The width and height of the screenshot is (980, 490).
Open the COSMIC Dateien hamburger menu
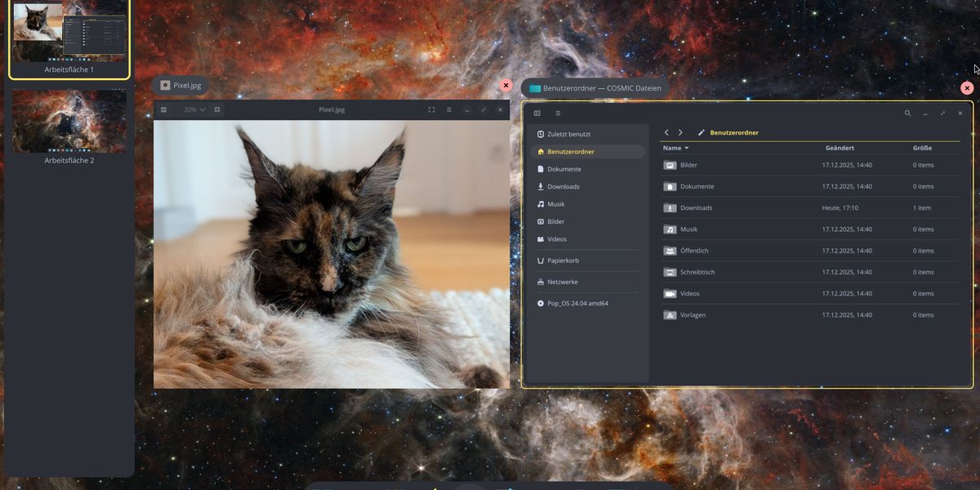pyautogui.click(x=558, y=114)
